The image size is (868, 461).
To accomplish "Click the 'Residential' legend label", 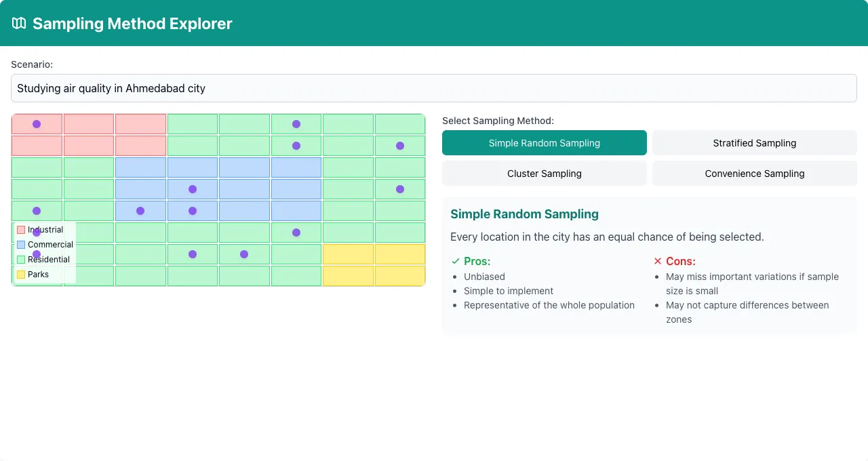I will pyautogui.click(x=49, y=260).
